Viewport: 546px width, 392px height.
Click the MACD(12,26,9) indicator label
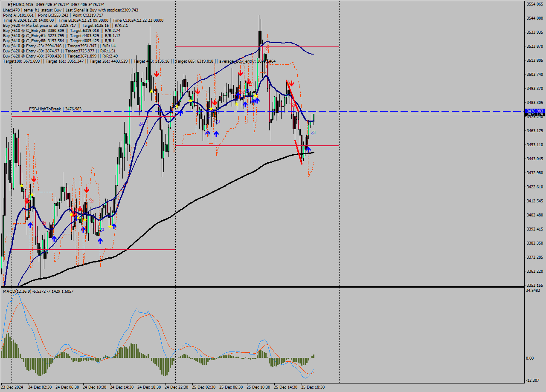tap(15, 291)
